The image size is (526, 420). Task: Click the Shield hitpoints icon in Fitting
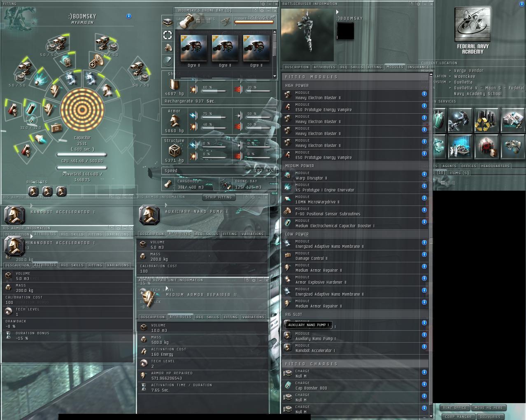[x=174, y=85]
